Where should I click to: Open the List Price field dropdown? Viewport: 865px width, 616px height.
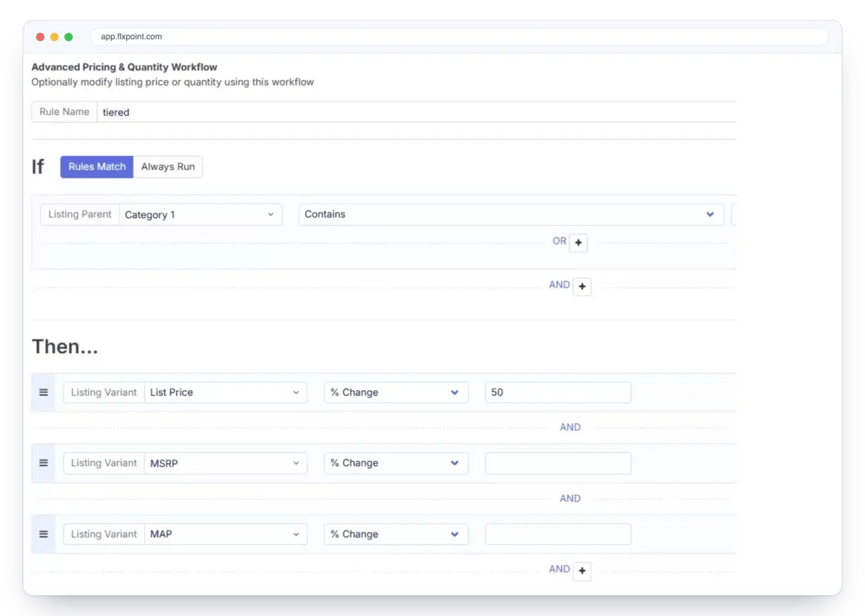click(226, 393)
